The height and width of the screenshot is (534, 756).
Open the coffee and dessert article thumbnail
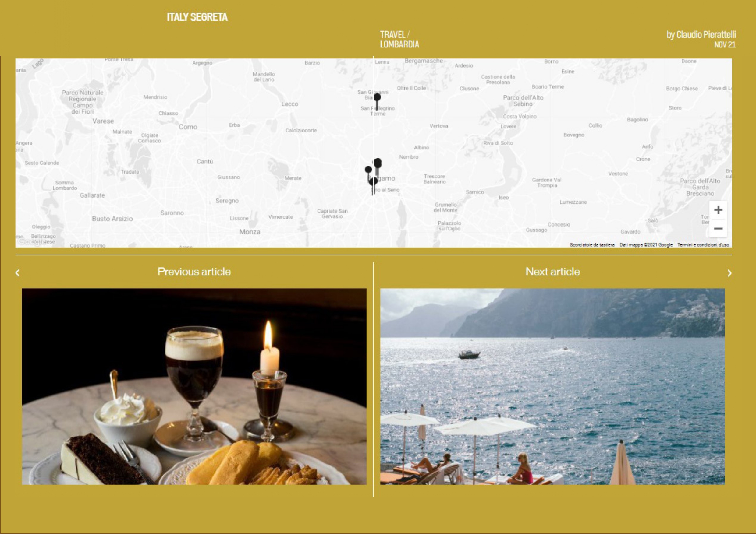194,386
